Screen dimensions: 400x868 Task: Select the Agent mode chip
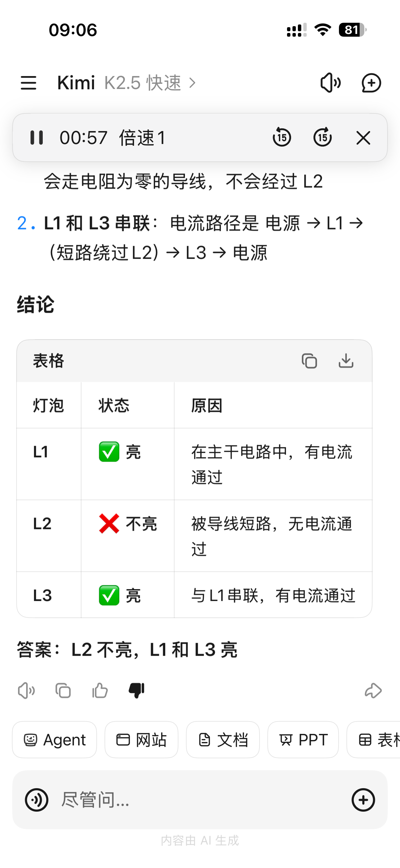[x=55, y=740]
